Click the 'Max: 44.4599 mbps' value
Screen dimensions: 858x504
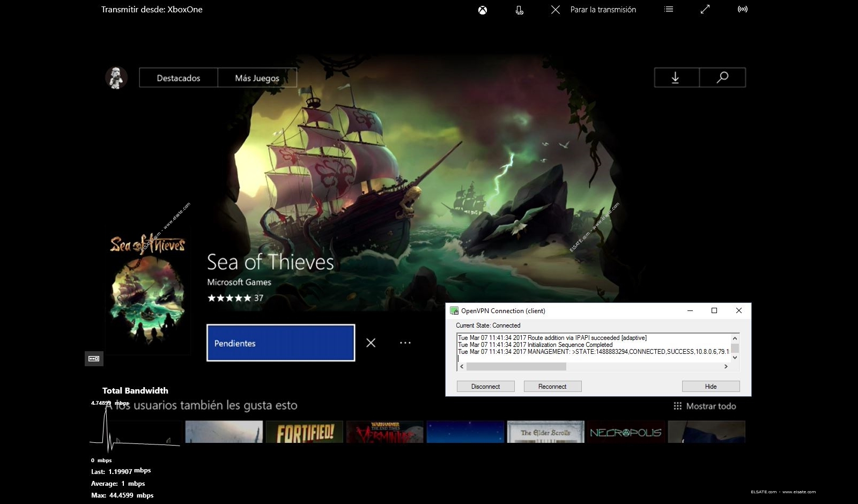[x=122, y=495]
